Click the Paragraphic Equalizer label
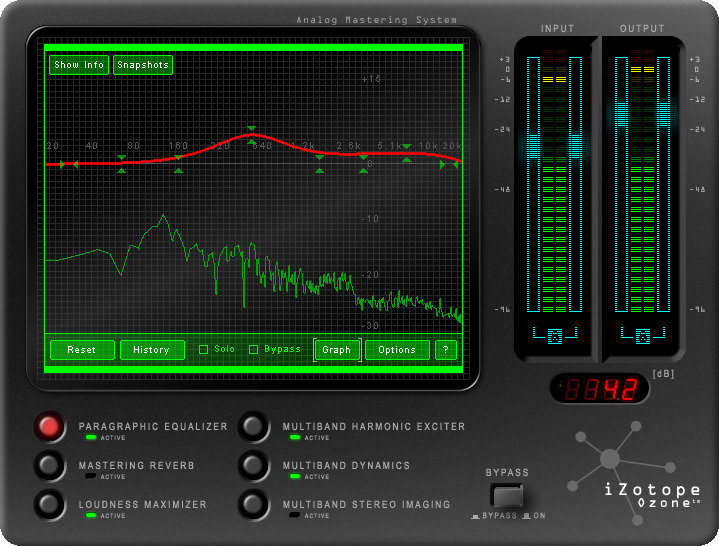The width and height of the screenshot is (719, 546). pyautogui.click(x=153, y=426)
